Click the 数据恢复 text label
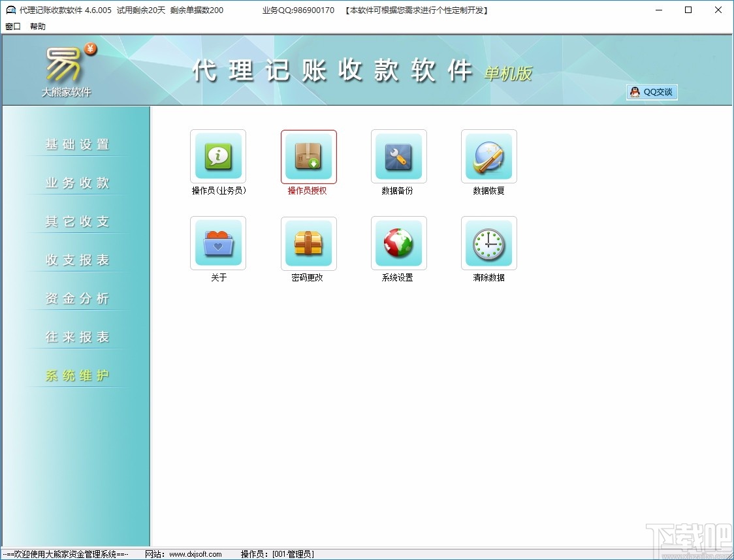Image resolution: width=734 pixels, height=560 pixels. point(488,191)
